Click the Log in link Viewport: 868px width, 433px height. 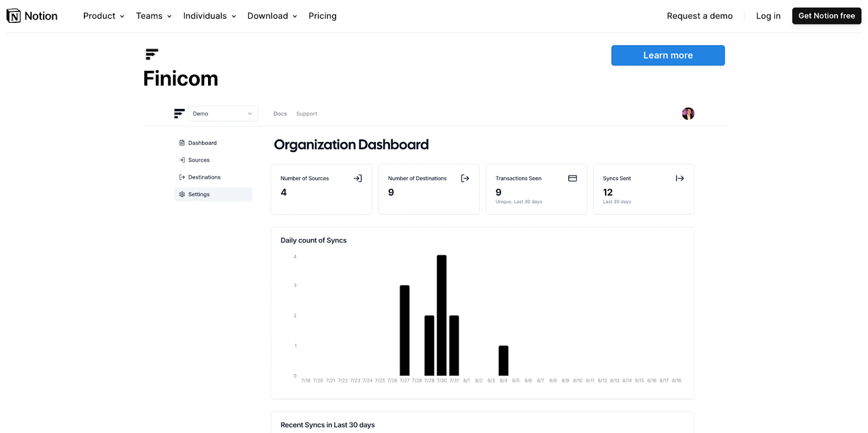(x=768, y=16)
